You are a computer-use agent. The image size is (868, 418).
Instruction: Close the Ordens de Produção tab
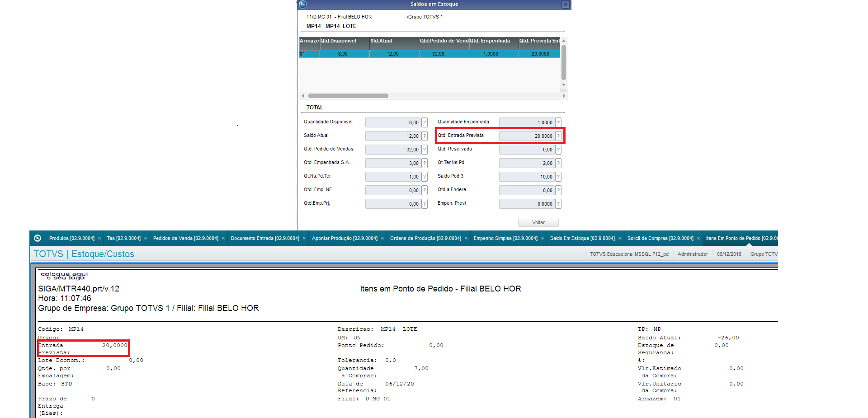(466, 238)
